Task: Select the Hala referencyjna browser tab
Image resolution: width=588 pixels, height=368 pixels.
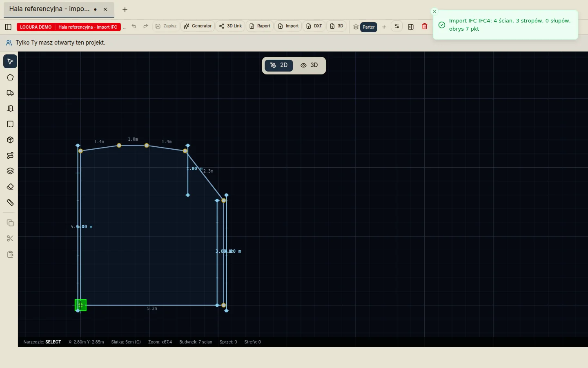Action: pyautogui.click(x=59, y=9)
